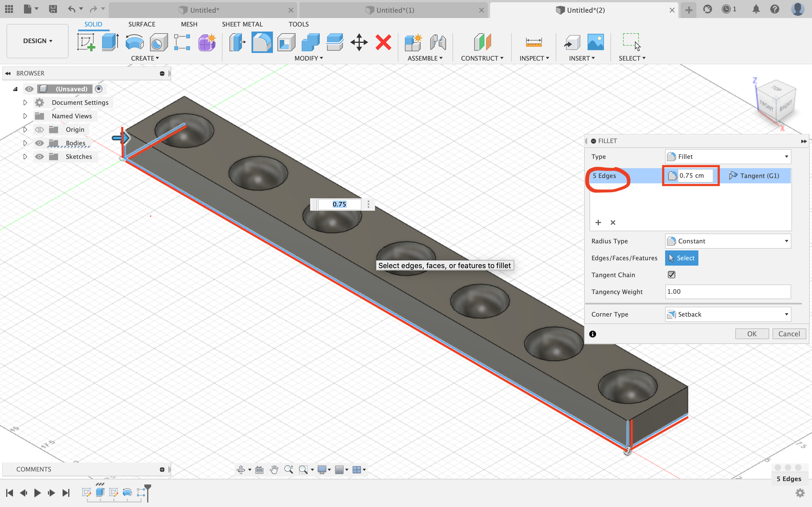Toggle Tangent Chain checkbox on

click(x=671, y=275)
